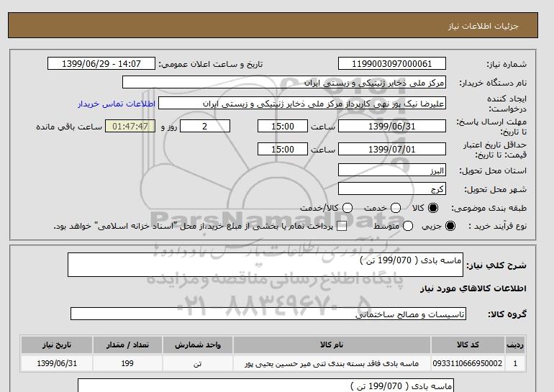Click the public announcement date-time field
The width and height of the screenshot is (554, 392).
click(101, 63)
